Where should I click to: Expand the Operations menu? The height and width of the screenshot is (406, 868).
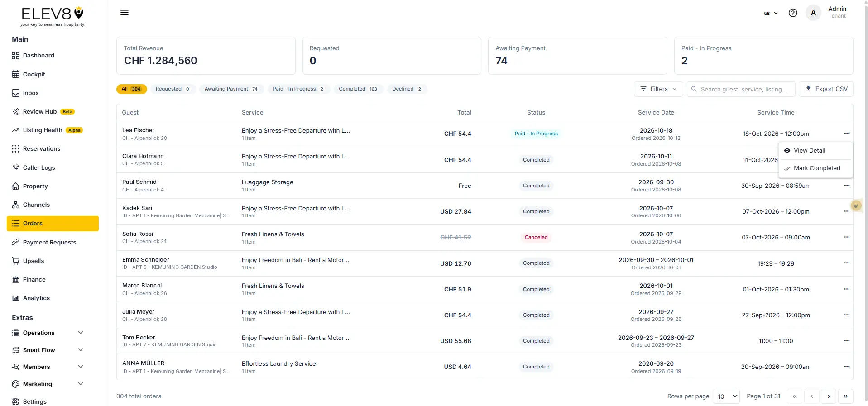(48, 333)
